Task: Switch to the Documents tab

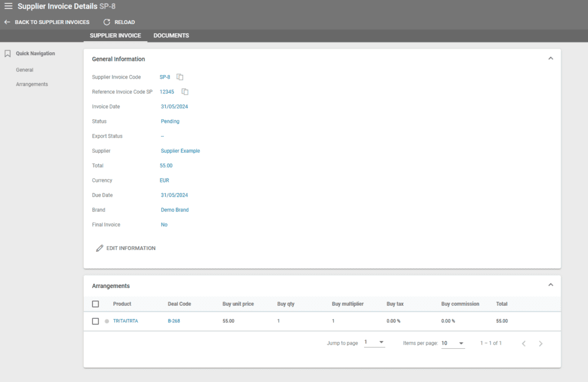Action: coord(171,36)
